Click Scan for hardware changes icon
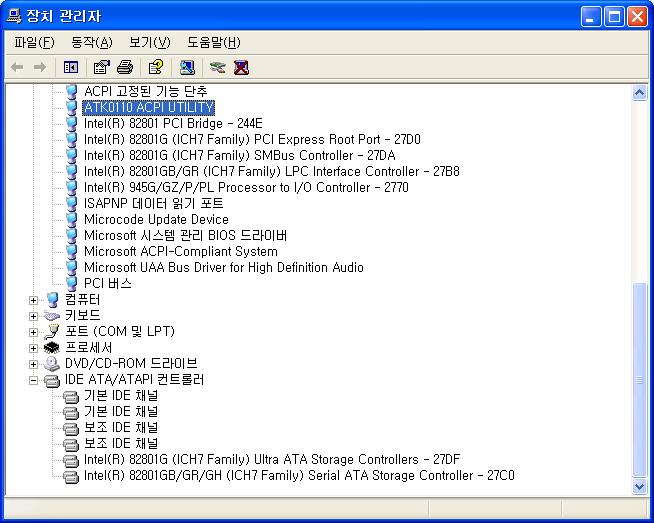 coord(187,67)
